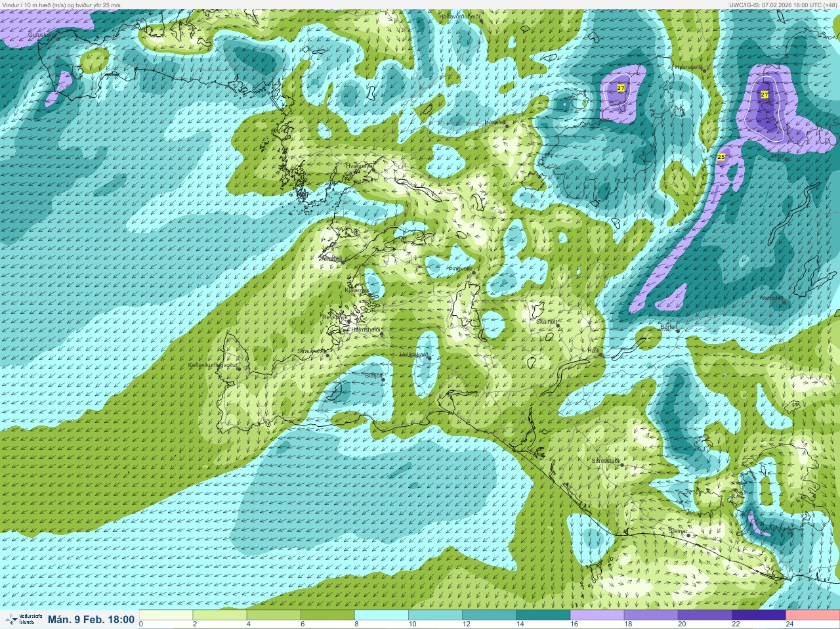Click the Akranes station label
This screenshot has height=629, width=840.
pos(331,259)
